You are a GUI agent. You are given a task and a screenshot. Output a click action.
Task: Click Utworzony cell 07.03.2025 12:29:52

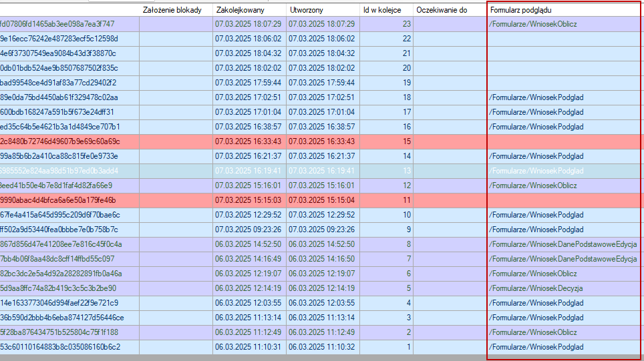(x=323, y=215)
